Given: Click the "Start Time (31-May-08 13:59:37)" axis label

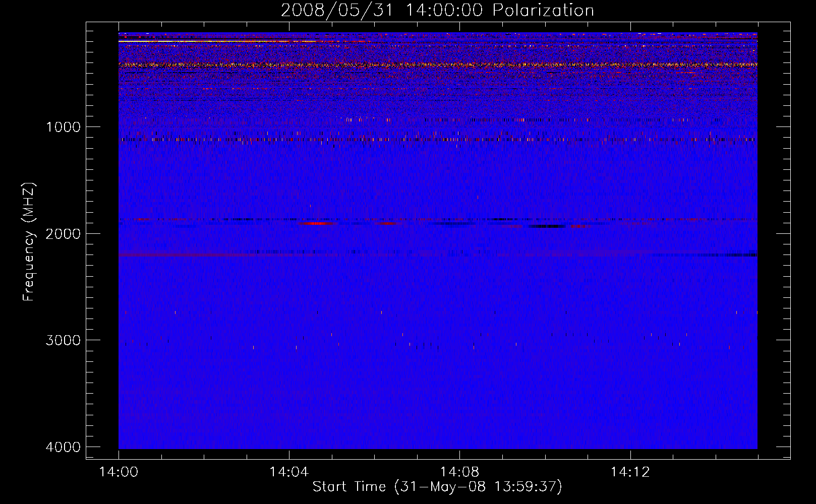Looking at the screenshot, I should [437, 487].
